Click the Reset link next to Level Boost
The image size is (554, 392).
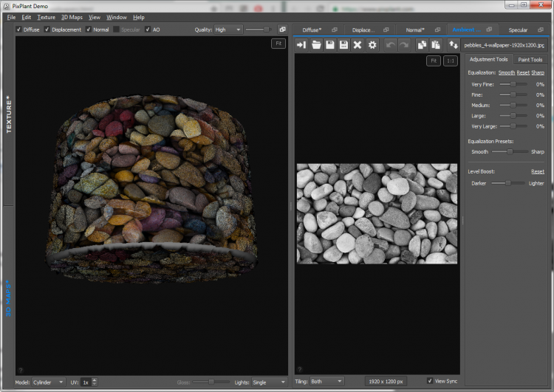pos(537,171)
